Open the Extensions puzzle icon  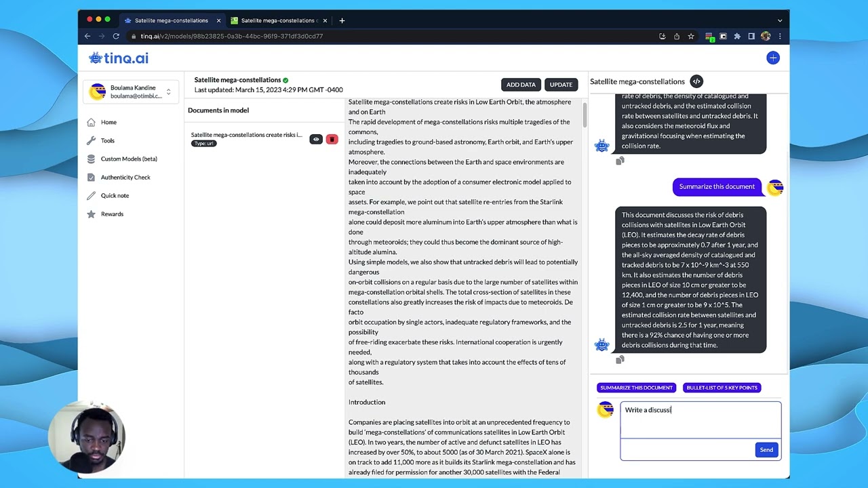pos(737,37)
